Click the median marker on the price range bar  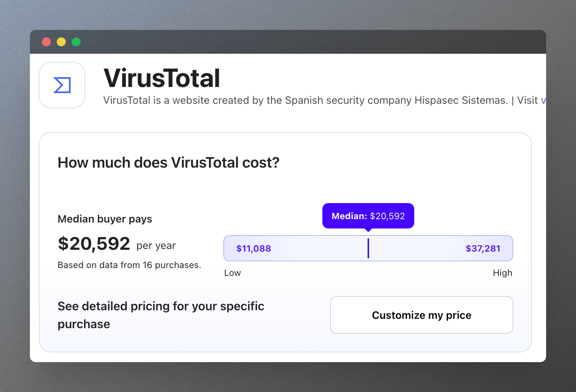[x=368, y=248]
